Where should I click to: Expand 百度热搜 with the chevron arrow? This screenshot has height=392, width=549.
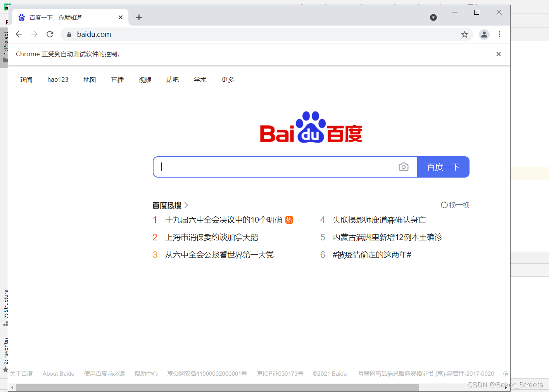click(x=186, y=205)
